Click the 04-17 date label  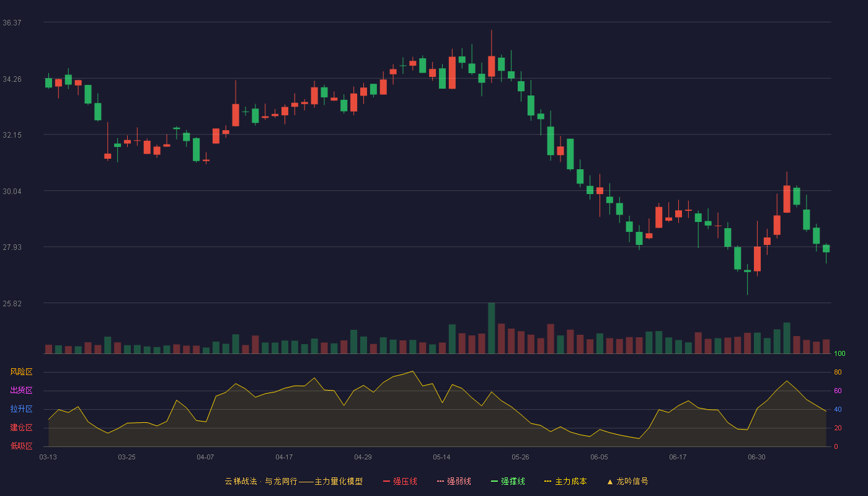click(284, 457)
